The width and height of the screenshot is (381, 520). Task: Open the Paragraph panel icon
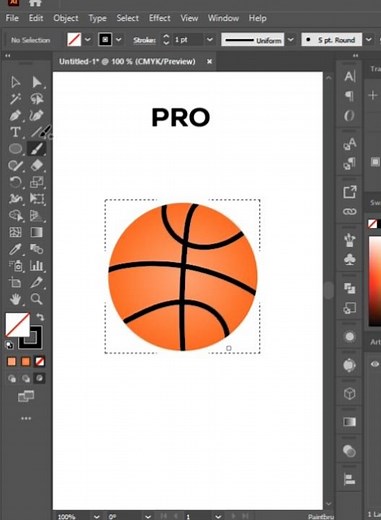pos(350,96)
